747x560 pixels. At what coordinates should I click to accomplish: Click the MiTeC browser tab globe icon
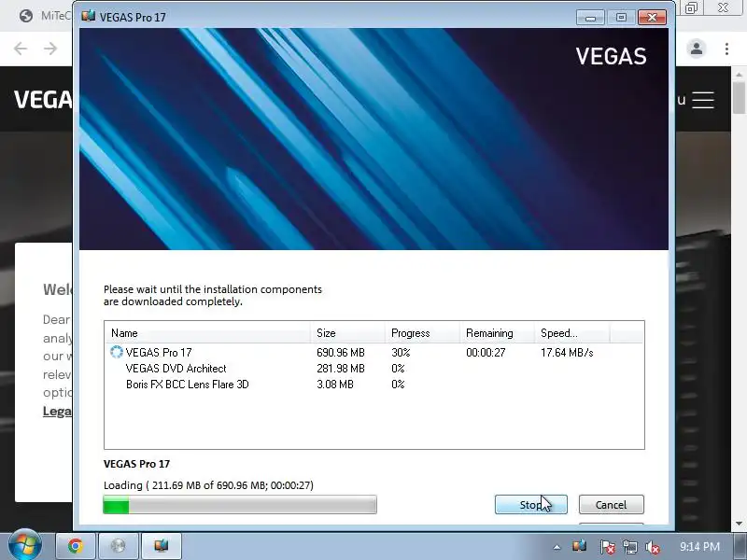[x=26, y=16]
